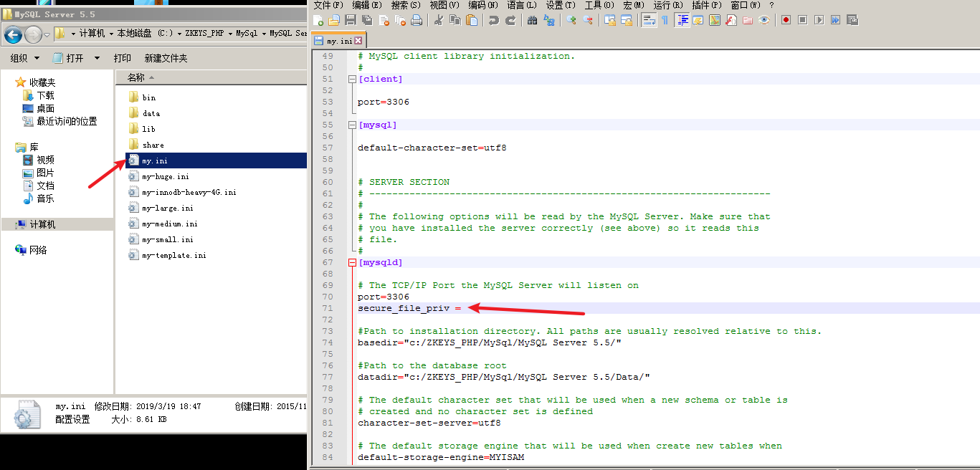Click the Close All icon in Notepad++ toolbar

tap(400, 20)
